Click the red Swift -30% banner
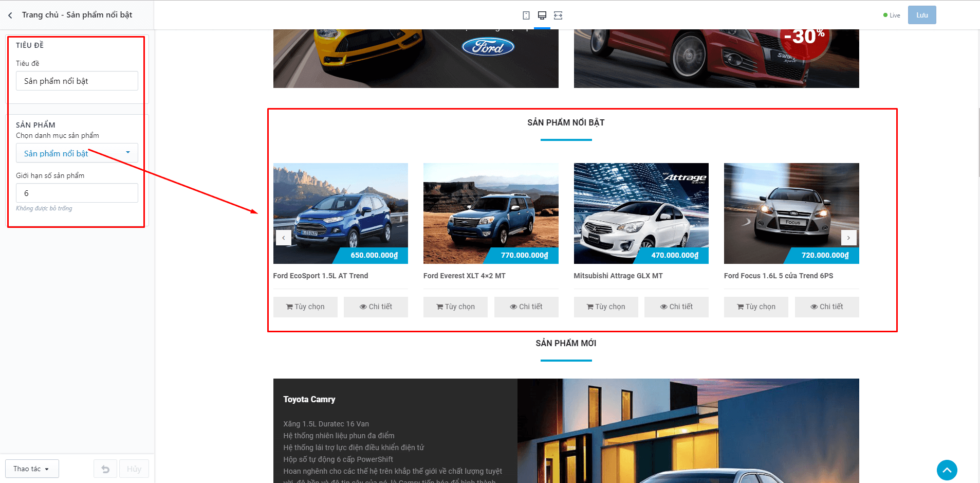The width and height of the screenshot is (980, 483). 716,59
